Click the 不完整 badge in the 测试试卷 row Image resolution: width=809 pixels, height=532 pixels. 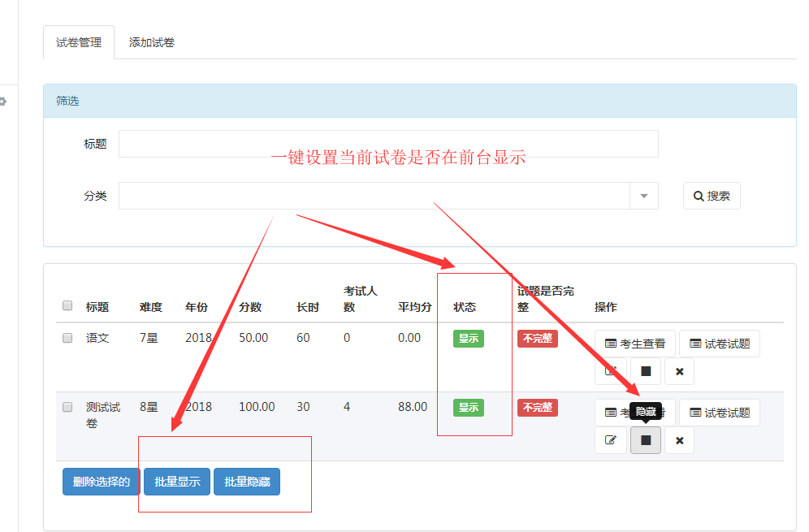538,408
